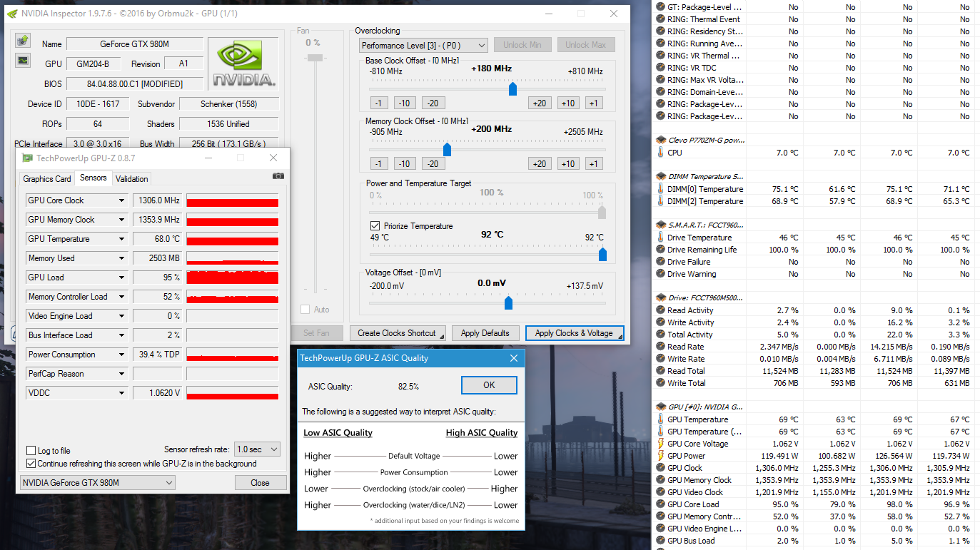Toggle the fan Auto checkbox
This screenshot has width=980, height=550.
click(x=305, y=310)
